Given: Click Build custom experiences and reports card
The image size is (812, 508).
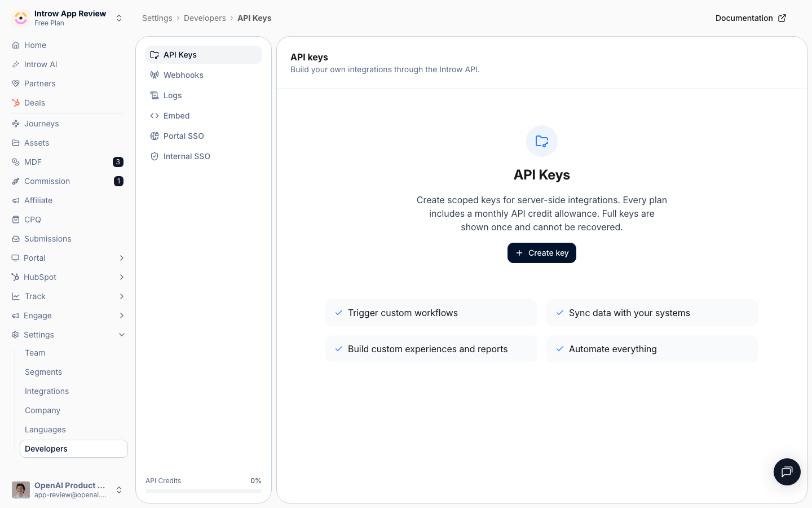Looking at the screenshot, I should 431,349.
